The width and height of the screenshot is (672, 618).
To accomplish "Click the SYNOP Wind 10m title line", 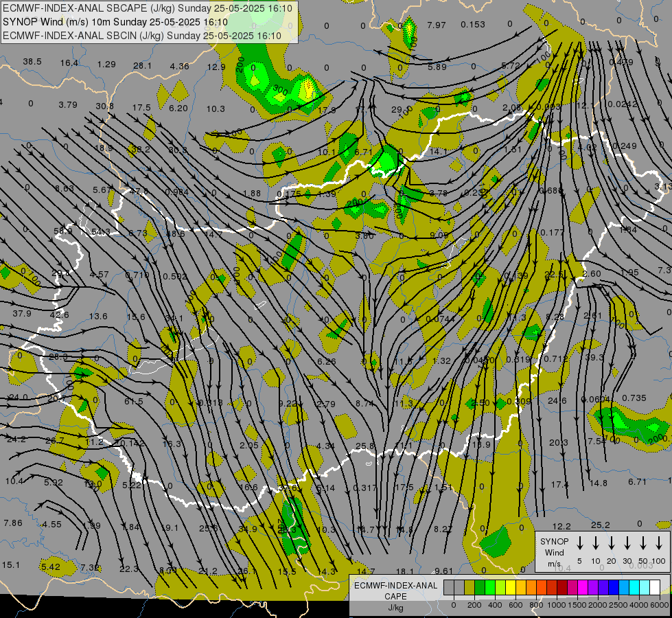I will [x=115, y=22].
